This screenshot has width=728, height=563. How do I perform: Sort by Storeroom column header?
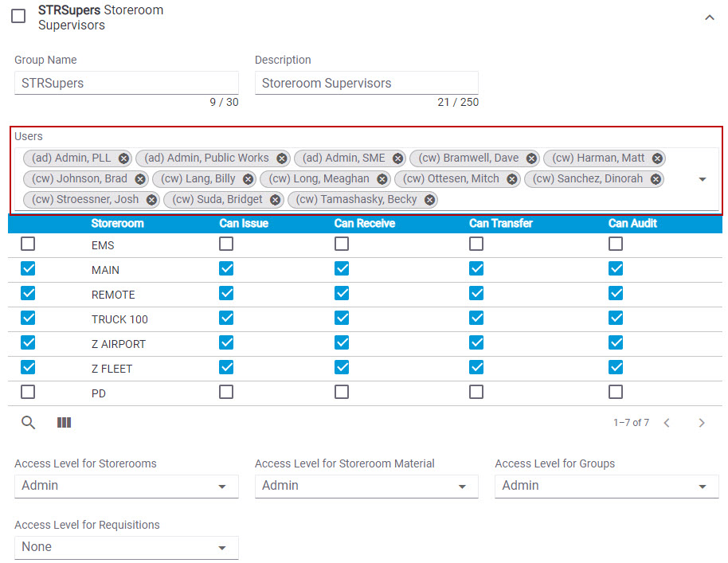117,224
